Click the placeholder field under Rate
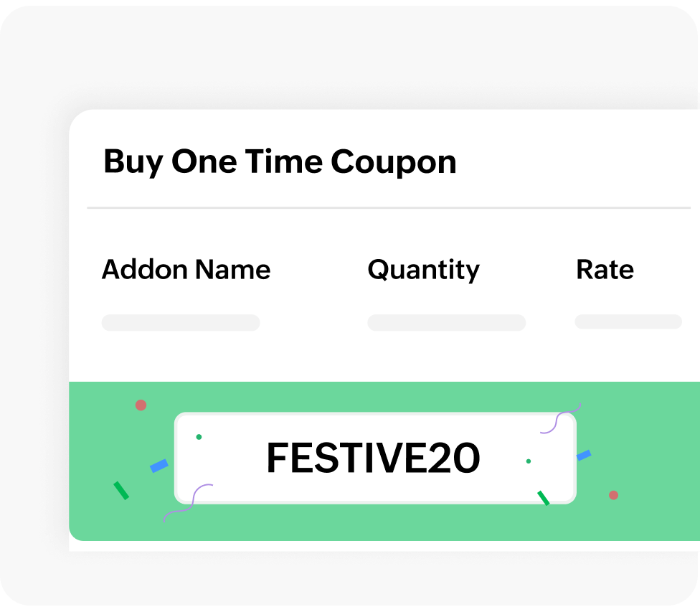 [628, 321]
